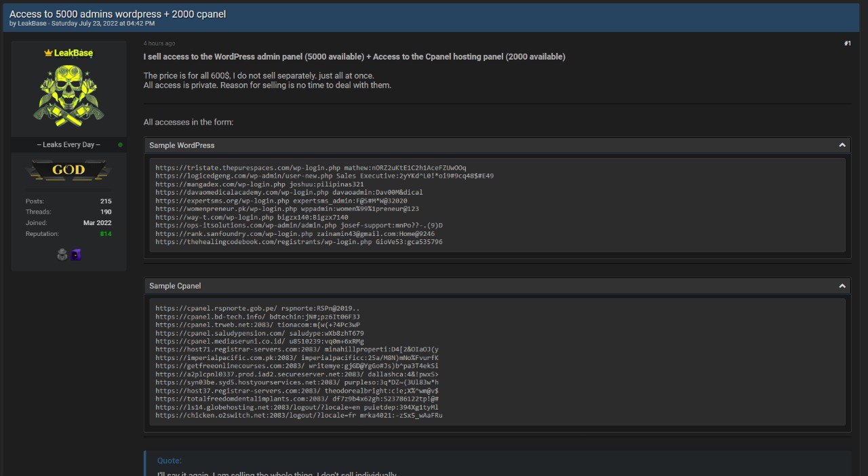This screenshot has width=868, height=476.
Task: Click the "4 hours ago" timestamp
Action: (x=159, y=43)
